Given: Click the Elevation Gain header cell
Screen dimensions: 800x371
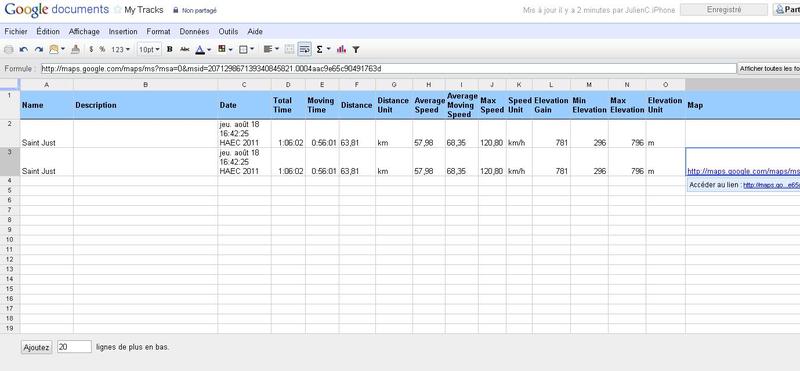Looking at the screenshot, I should [551, 105].
